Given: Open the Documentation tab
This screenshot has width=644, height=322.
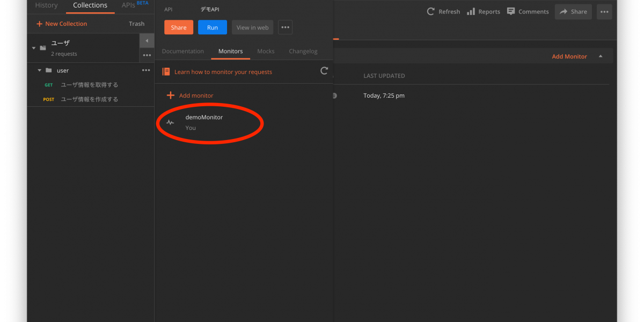Looking at the screenshot, I should 183,52.
